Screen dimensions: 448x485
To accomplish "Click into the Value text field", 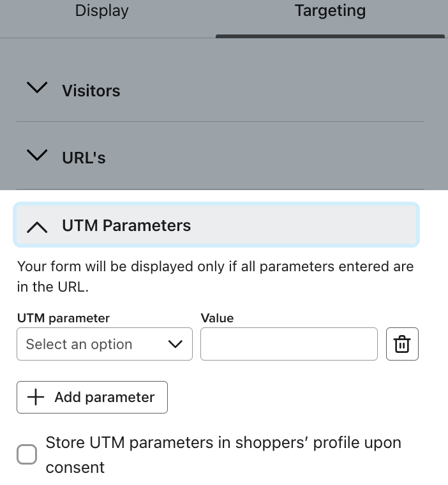I will pos(289,344).
